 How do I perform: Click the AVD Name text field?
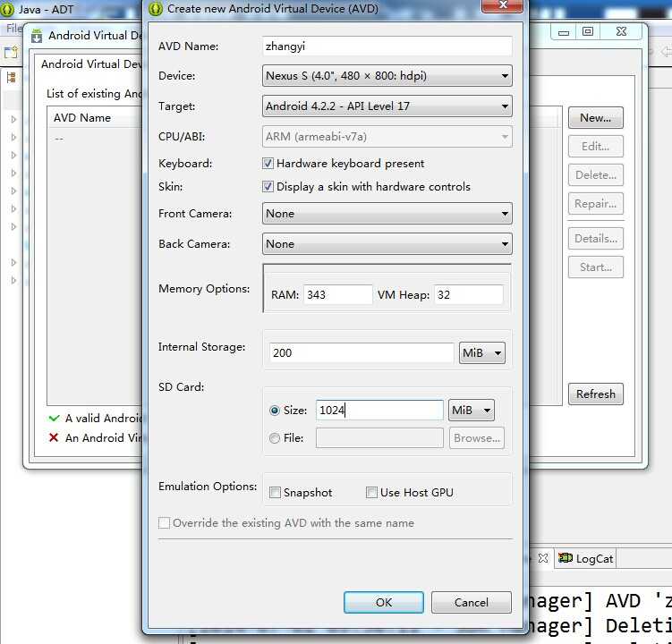(x=387, y=47)
